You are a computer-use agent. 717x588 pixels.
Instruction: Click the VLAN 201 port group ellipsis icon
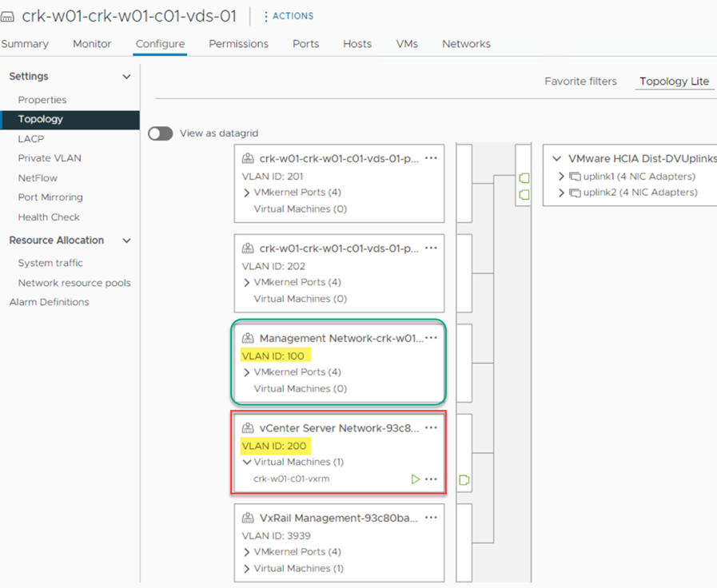(x=432, y=158)
